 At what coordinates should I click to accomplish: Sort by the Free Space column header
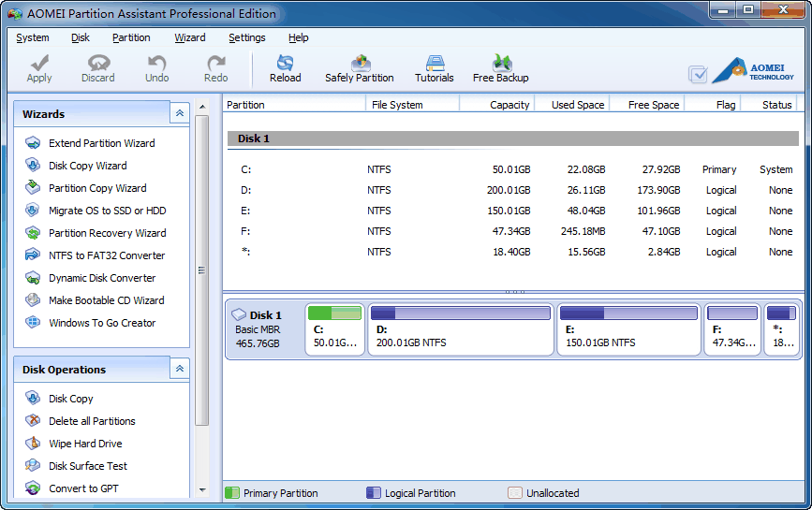pos(646,105)
